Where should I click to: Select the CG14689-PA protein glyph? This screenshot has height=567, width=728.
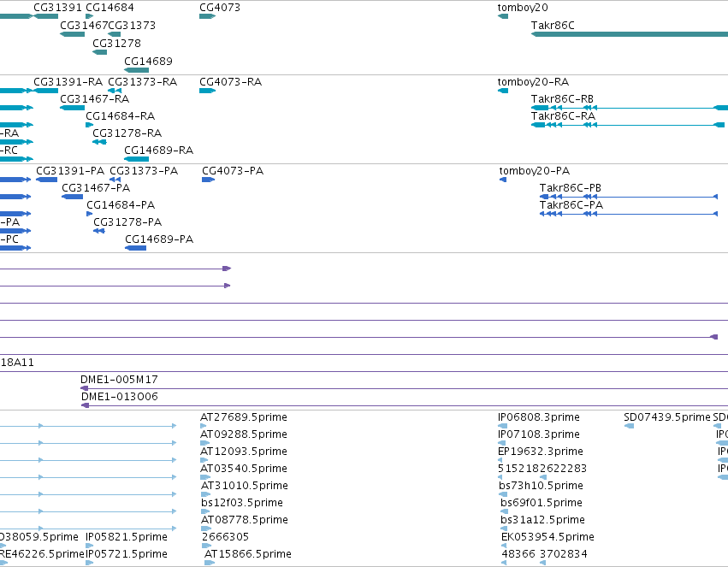coord(135,248)
